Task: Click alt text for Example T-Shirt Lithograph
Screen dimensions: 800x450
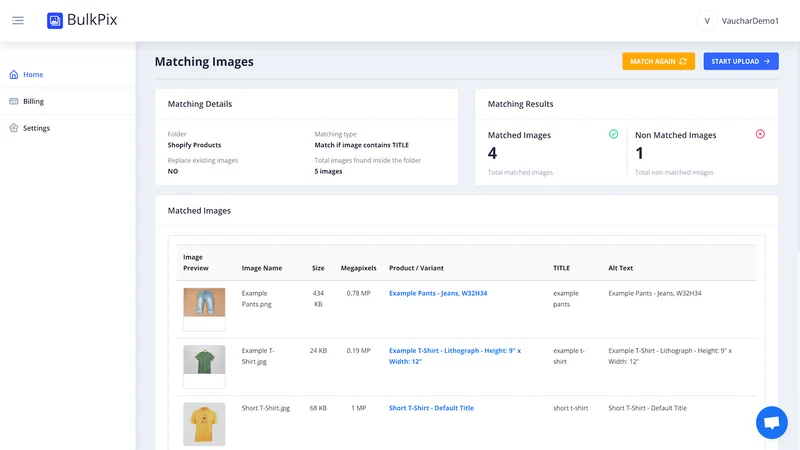Action: coord(670,356)
